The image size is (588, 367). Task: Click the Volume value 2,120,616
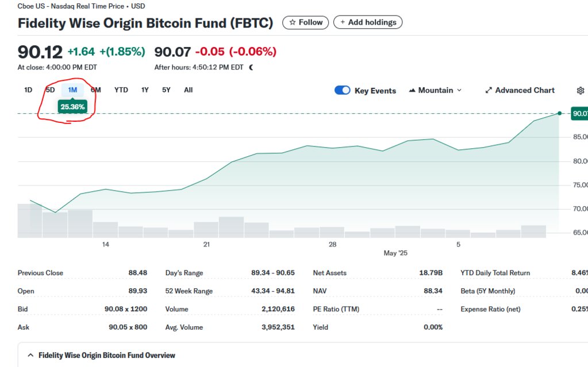[278, 309]
